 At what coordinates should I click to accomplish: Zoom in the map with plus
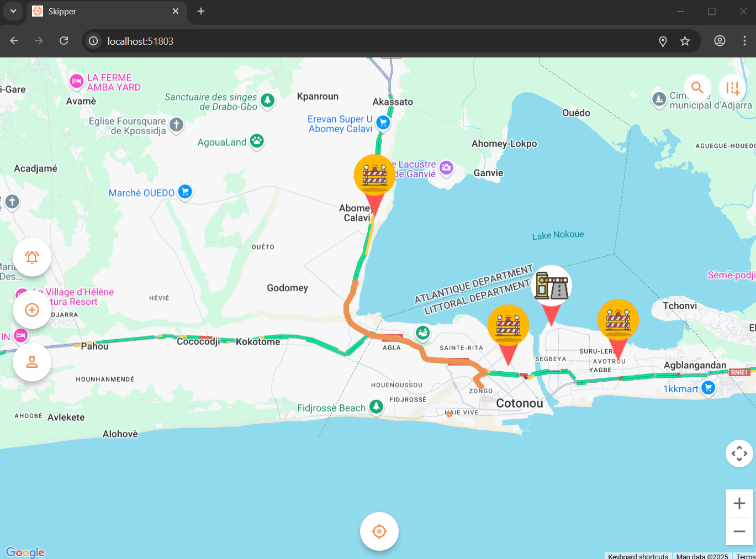point(739,503)
